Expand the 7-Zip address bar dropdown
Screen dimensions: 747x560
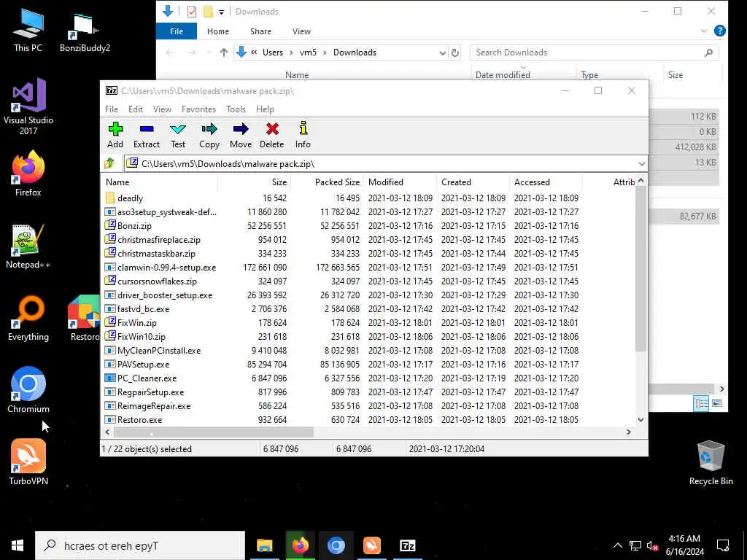pos(641,164)
